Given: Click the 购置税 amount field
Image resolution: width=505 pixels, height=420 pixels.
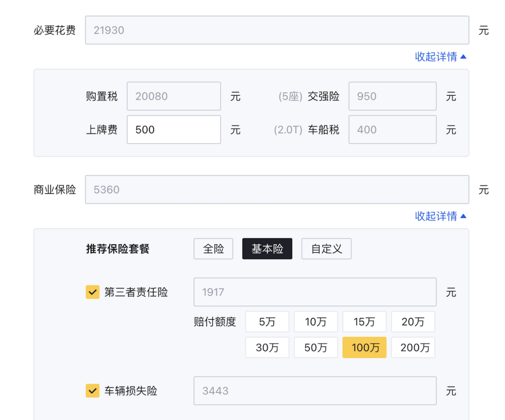Looking at the screenshot, I should click(174, 96).
